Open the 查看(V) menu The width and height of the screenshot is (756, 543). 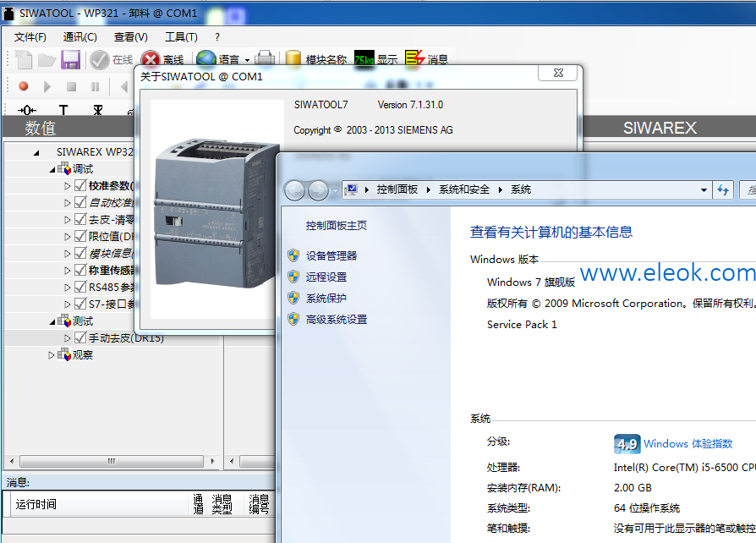coord(131,37)
